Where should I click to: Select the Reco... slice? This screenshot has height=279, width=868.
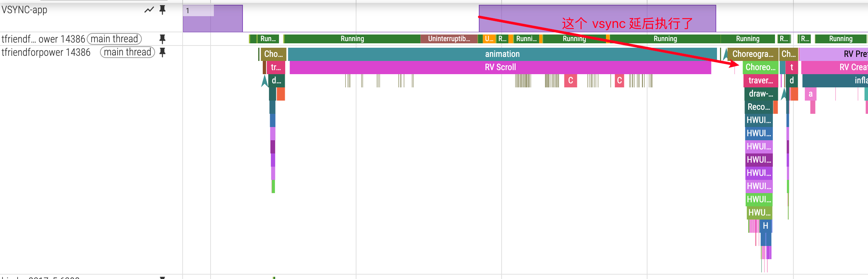[x=759, y=107]
